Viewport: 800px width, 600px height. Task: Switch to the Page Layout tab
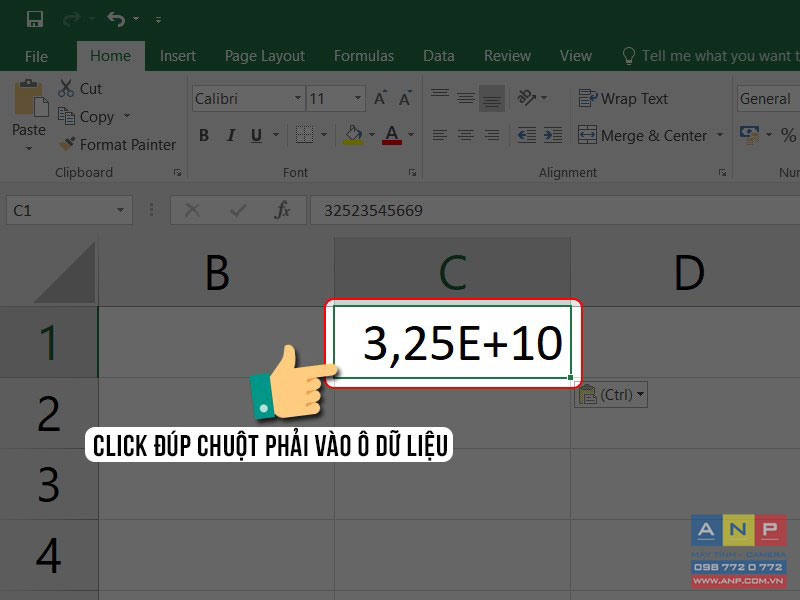click(265, 56)
